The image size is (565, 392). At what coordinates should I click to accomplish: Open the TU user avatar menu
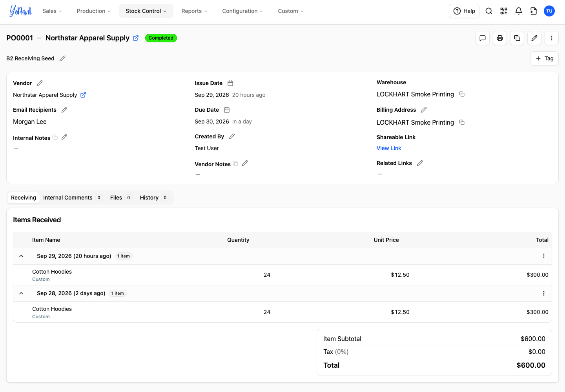click(549, 11)
